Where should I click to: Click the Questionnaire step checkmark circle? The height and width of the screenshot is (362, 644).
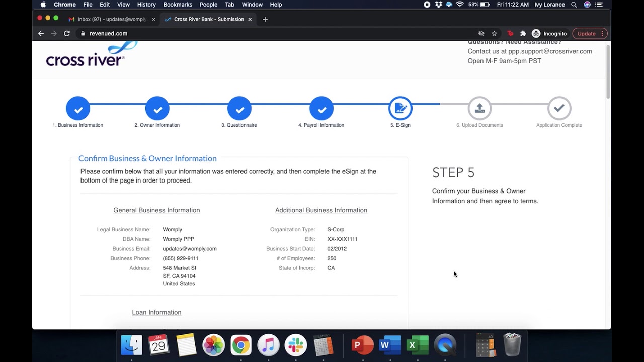pos(239,108)
